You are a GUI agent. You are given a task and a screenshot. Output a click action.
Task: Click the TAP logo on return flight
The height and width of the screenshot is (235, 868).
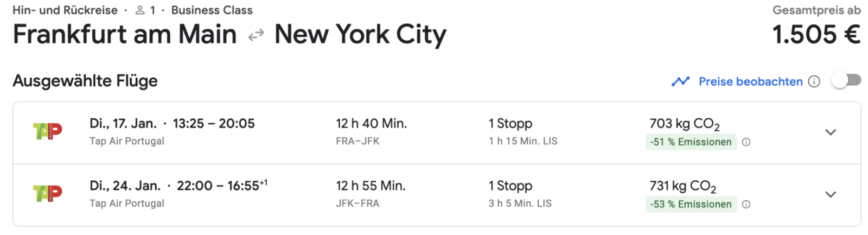(48, 193)
